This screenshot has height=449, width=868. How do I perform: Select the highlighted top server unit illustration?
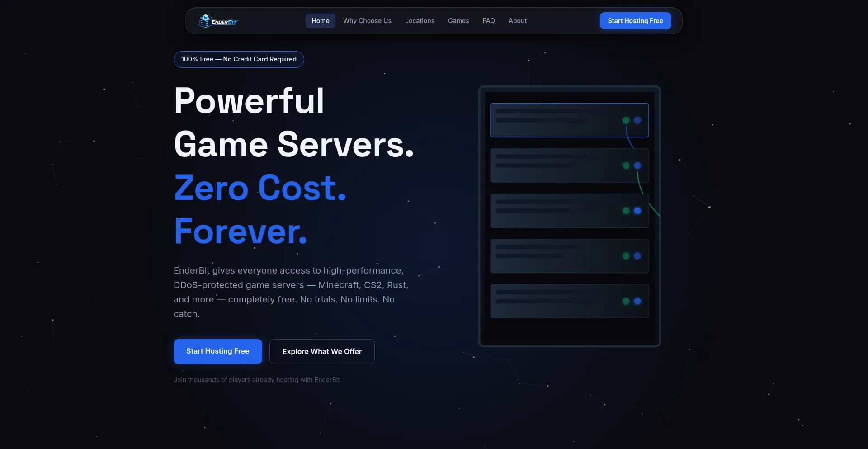[x=570, y=120]
